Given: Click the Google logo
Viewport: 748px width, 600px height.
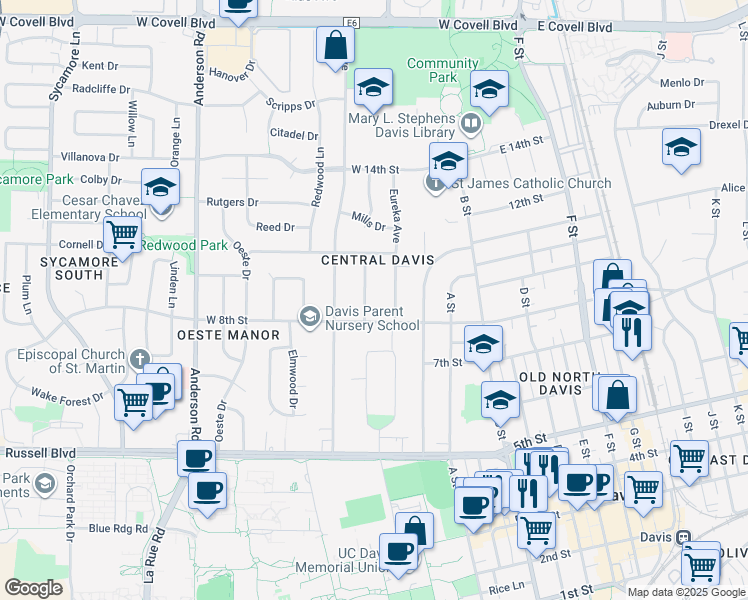Looking at the screenshot, I should (32, 587).
